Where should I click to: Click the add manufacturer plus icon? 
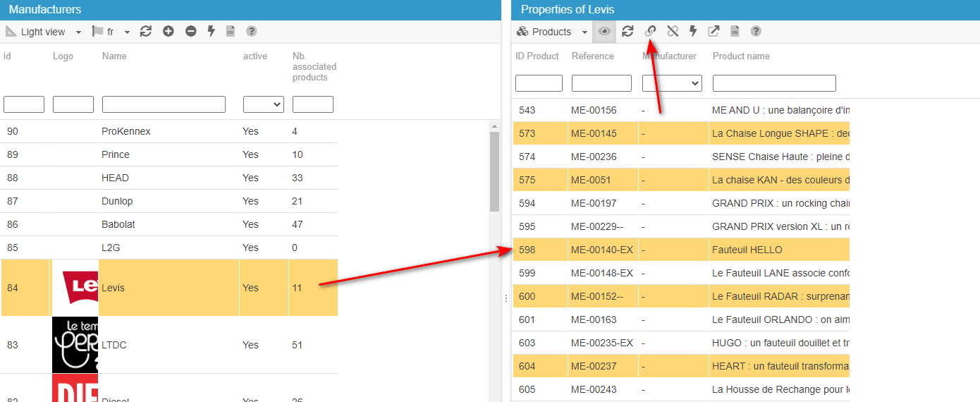point(168,31)
